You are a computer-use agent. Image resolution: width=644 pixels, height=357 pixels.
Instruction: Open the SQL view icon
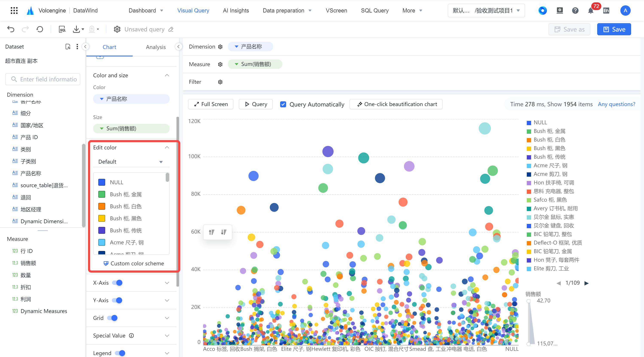tap(62, 29)
